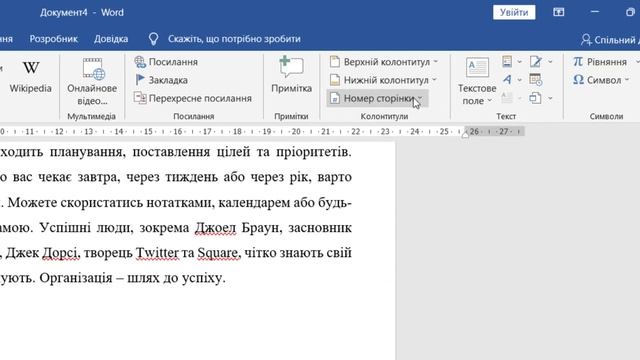This screenshot has height=360, width=640.
Task: Click the Drop Cap icon in Текст group
Action: point(507,98)
